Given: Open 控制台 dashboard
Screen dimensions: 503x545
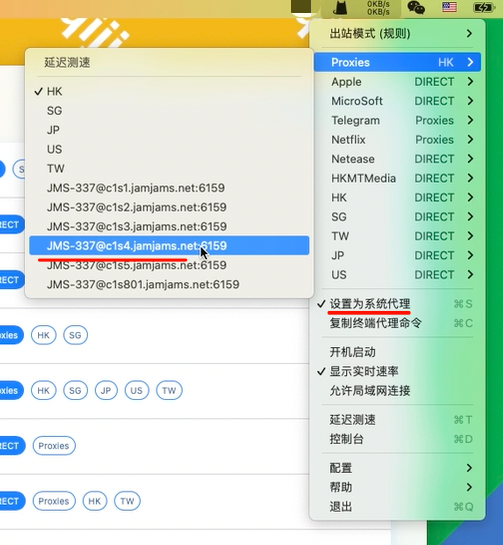Looking at the screenshot, I should pos(397,439).
